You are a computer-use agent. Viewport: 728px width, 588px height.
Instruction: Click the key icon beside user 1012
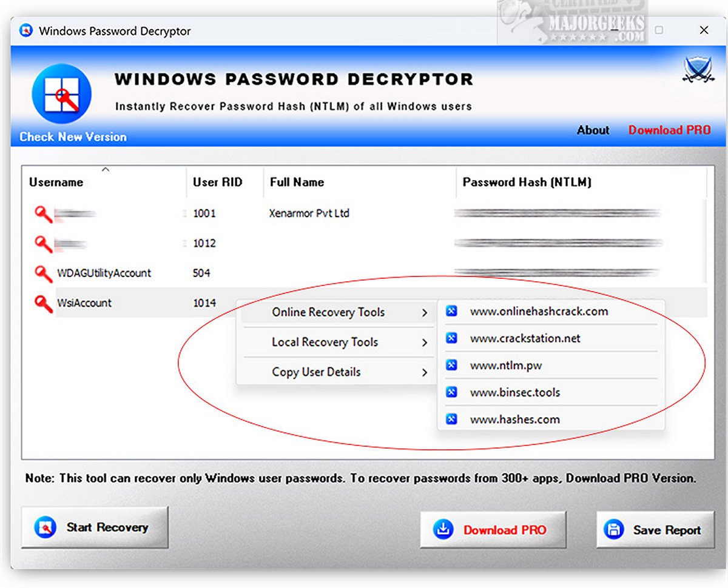[x=44, y=243]
